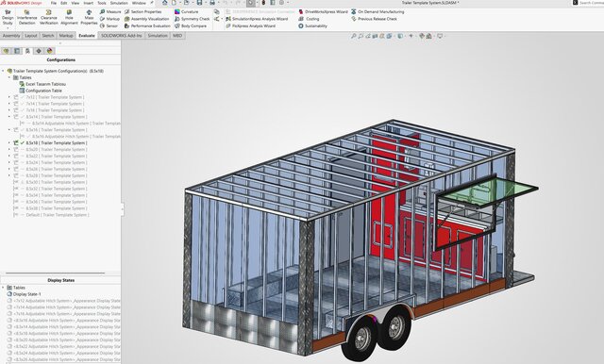Start SimulationXpress Analysis Wizard
Viewport: 604px width, 364px height.
click(257, 19)
